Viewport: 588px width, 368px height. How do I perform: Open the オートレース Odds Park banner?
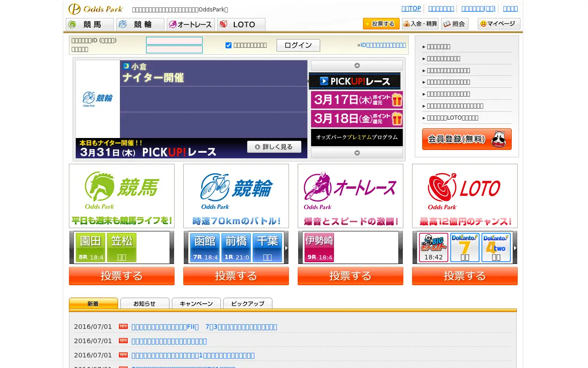[351, 196]
